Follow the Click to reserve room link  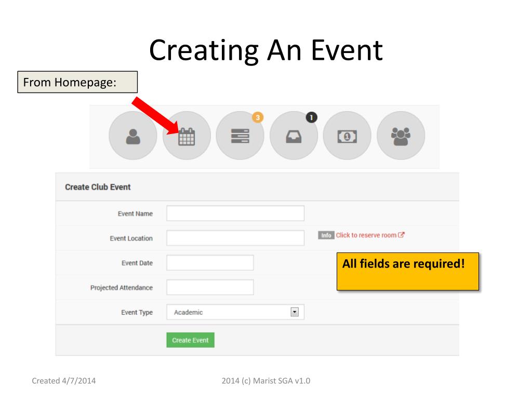[x=366, y=235]
